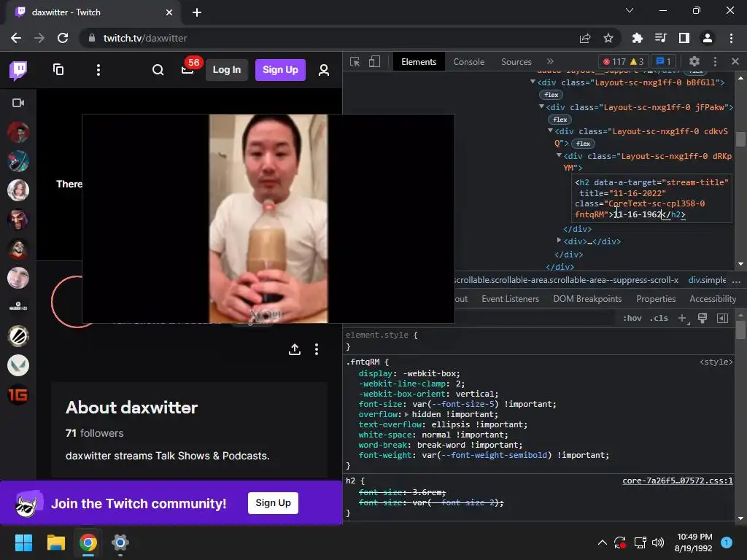Screen dimensions: 747x560
Task: Toggle the :hov element state panel
Action: [632, 318]
